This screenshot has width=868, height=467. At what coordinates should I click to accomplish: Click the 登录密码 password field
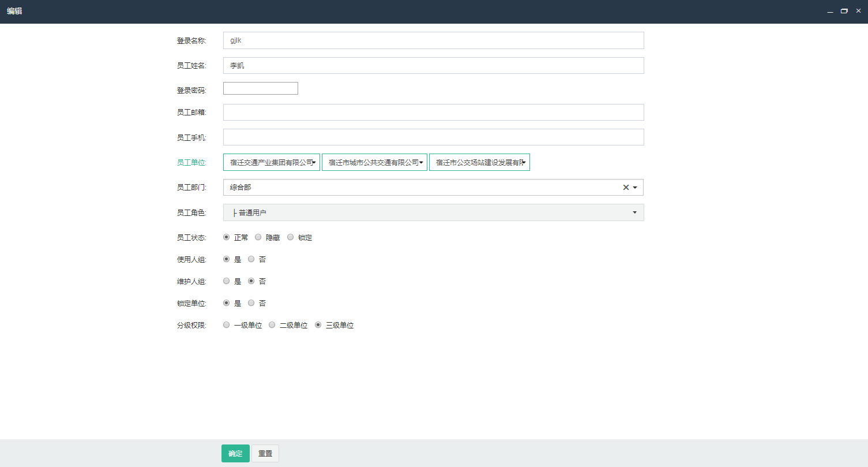pyautogui.click(x=261, y=88)
